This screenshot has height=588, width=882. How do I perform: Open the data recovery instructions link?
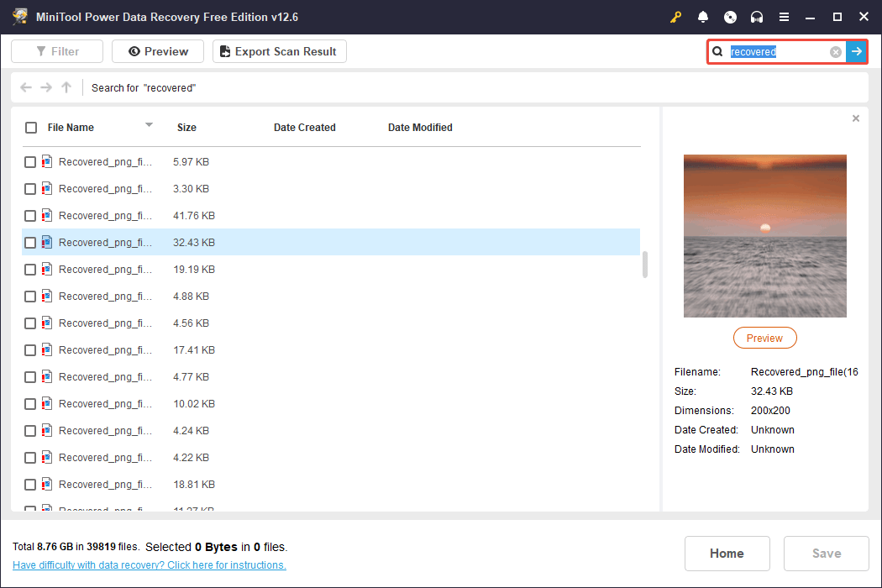click(x=150, y=565)
